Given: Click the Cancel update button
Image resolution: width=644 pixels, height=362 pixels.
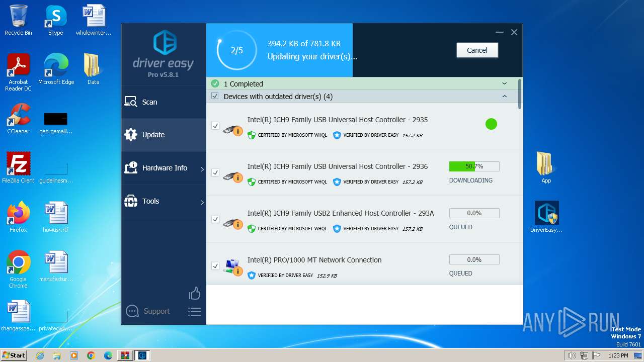Looking at the screenshot, I should [477, 50].
